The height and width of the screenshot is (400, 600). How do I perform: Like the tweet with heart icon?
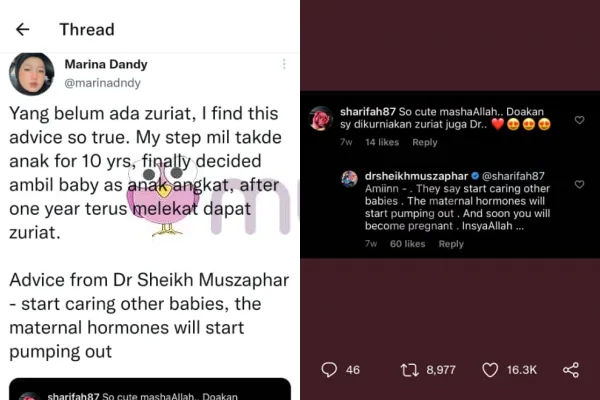[490, 370]
